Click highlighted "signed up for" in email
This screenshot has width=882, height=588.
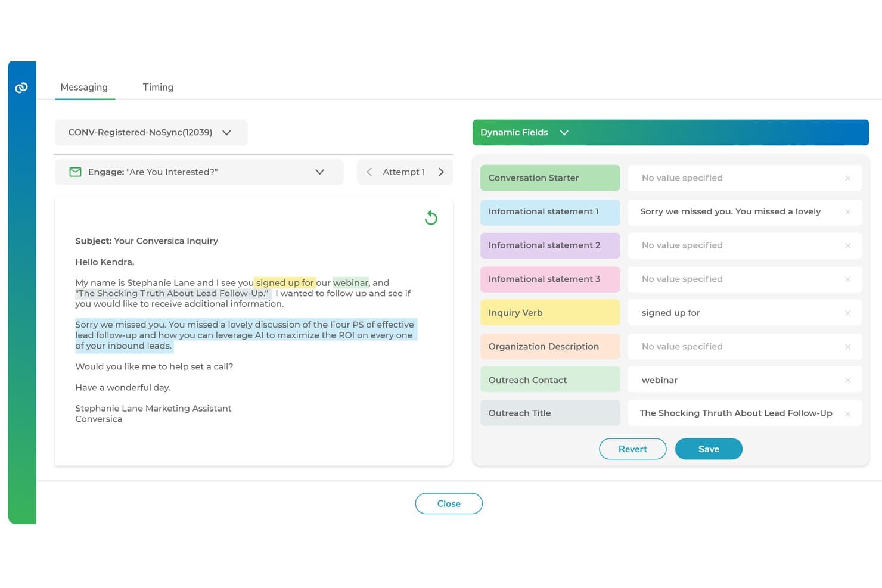pyautogui.click(x=285, y=283)
